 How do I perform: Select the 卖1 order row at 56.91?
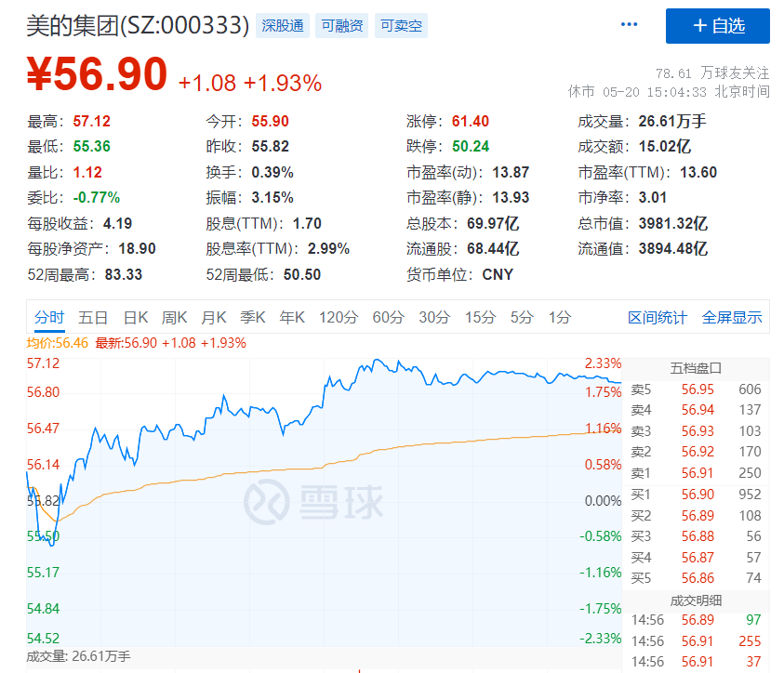tap(696, 472)
